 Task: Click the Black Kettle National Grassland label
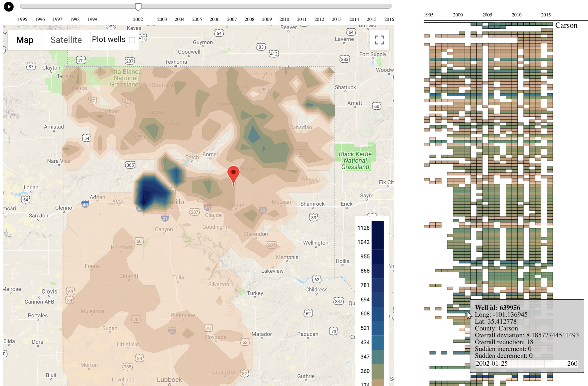point(355,161)
